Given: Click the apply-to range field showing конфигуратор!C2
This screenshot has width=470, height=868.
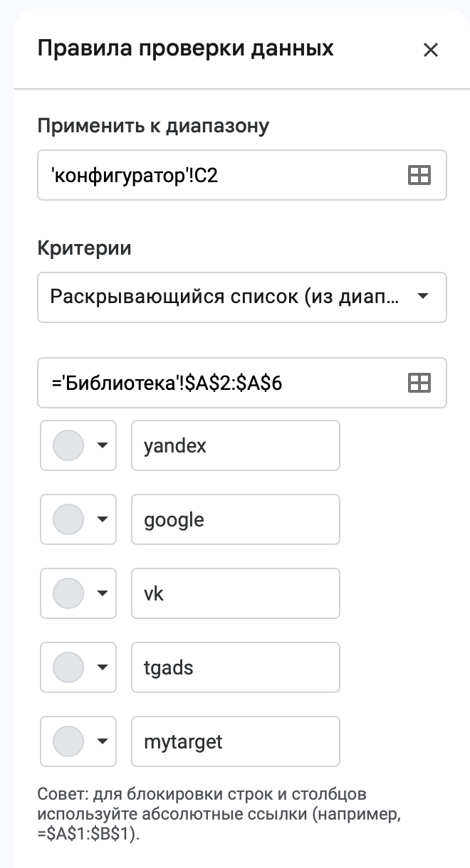Looking at the screenshot, I should 214,175.
